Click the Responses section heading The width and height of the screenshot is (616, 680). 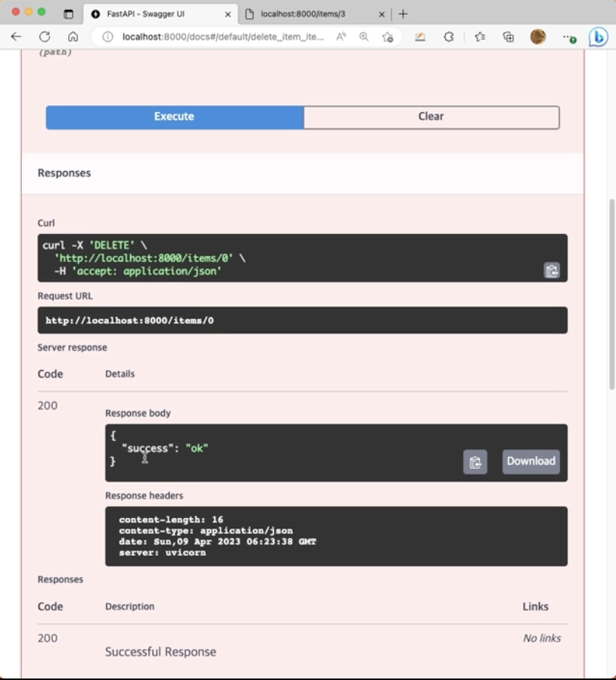[x=64, y=173]
